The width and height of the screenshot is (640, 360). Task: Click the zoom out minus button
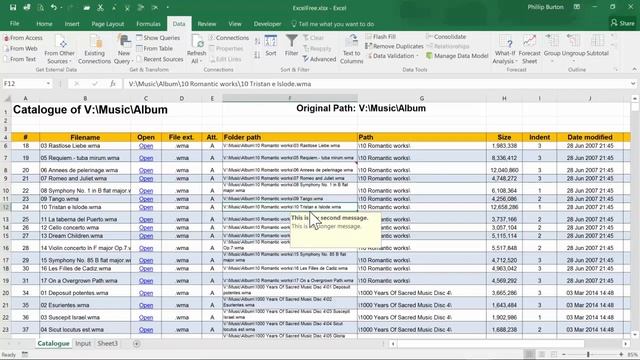point(564,354)
